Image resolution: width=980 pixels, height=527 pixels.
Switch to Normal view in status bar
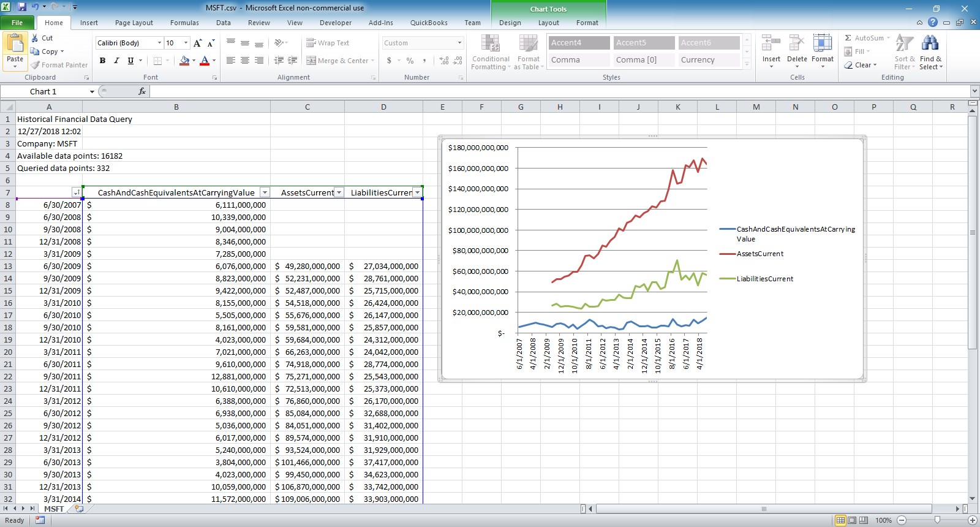click(x=840, y=520)
